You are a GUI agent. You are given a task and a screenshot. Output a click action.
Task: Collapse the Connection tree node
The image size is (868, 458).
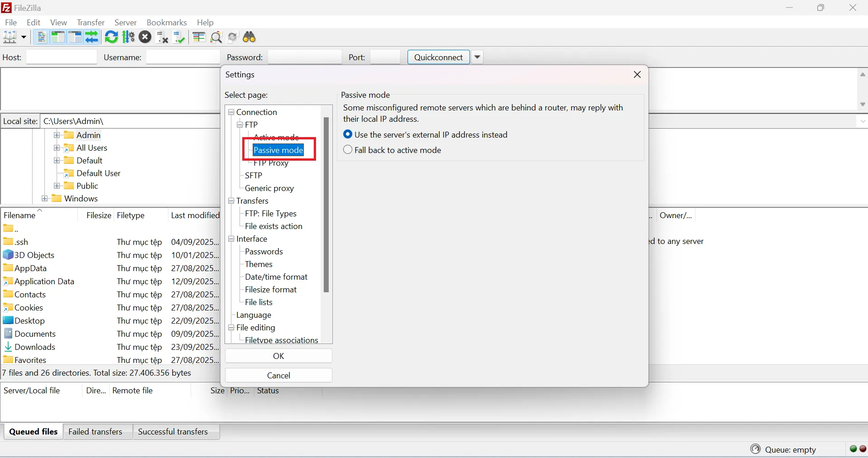(x=231, y=112)
